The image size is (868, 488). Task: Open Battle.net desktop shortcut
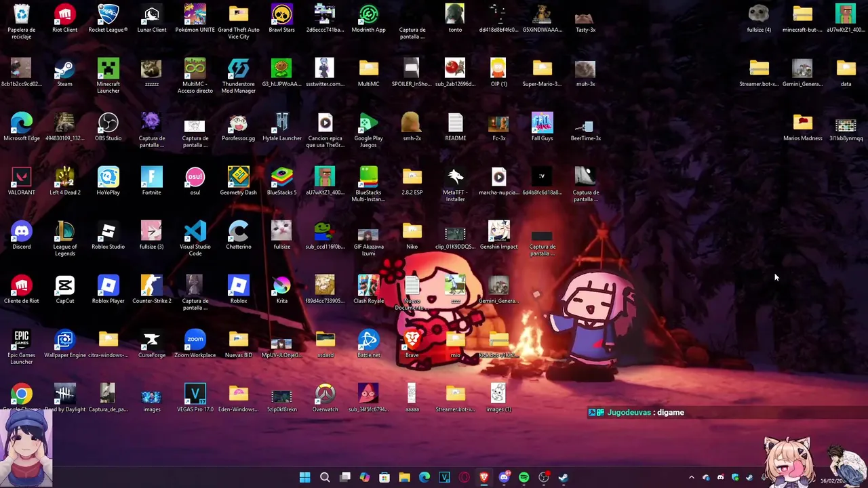tap(369, 344)
